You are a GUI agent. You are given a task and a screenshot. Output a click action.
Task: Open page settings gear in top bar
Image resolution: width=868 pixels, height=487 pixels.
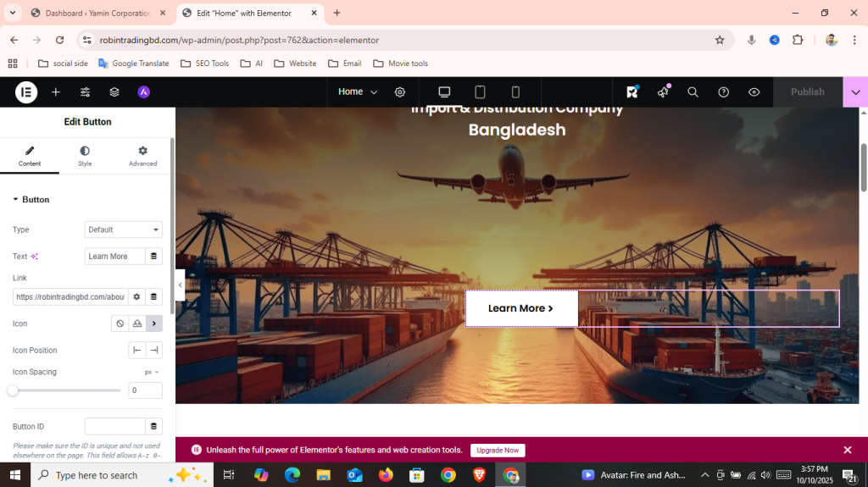[400, 92]
